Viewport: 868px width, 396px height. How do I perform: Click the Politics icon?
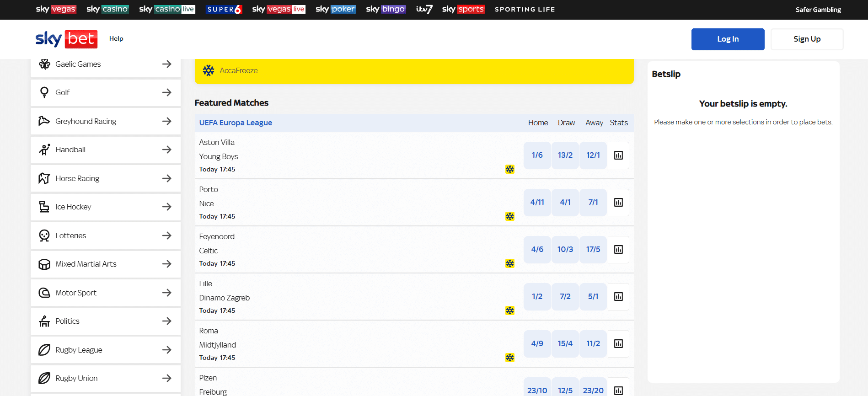click(x=44, y=321)
